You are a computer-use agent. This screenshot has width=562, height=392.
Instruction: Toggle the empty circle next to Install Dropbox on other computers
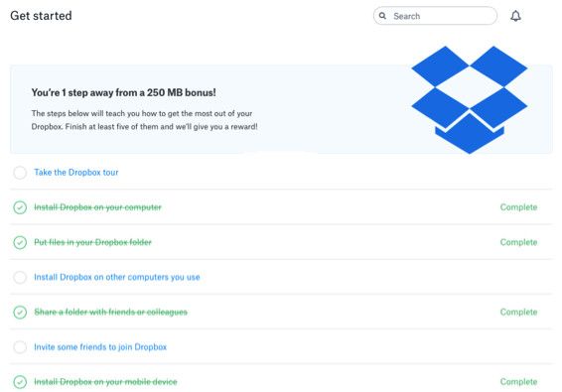click(20, 277)
